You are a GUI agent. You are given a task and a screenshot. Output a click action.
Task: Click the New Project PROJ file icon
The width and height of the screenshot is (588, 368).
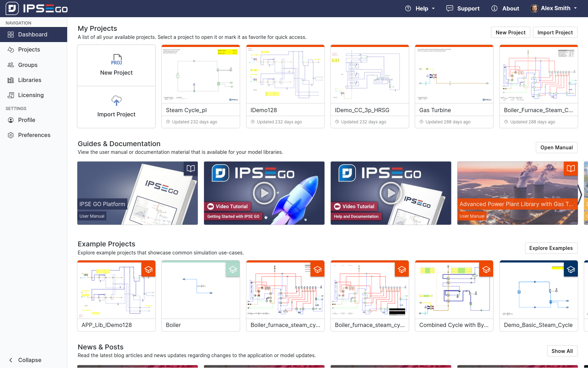117,59
